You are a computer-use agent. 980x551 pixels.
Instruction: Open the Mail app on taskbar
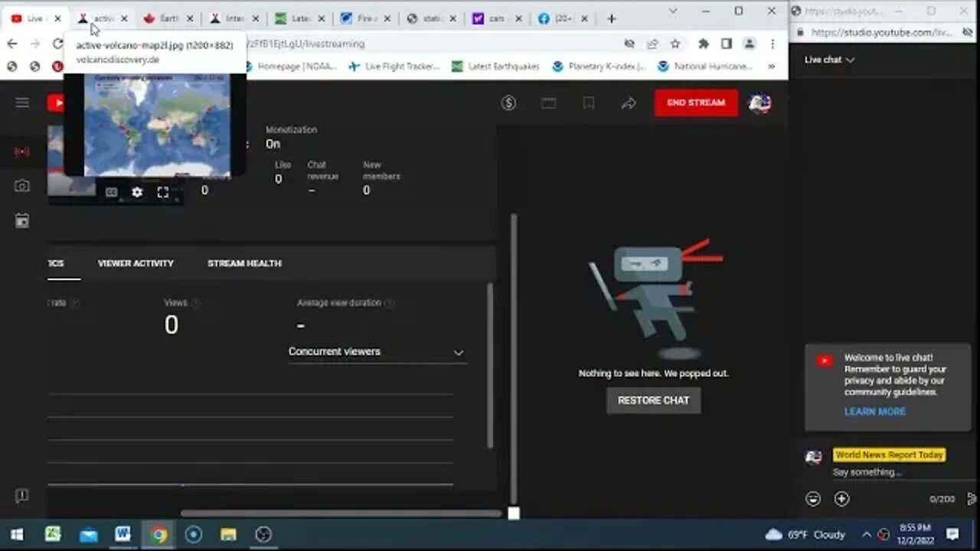(88, 534)
